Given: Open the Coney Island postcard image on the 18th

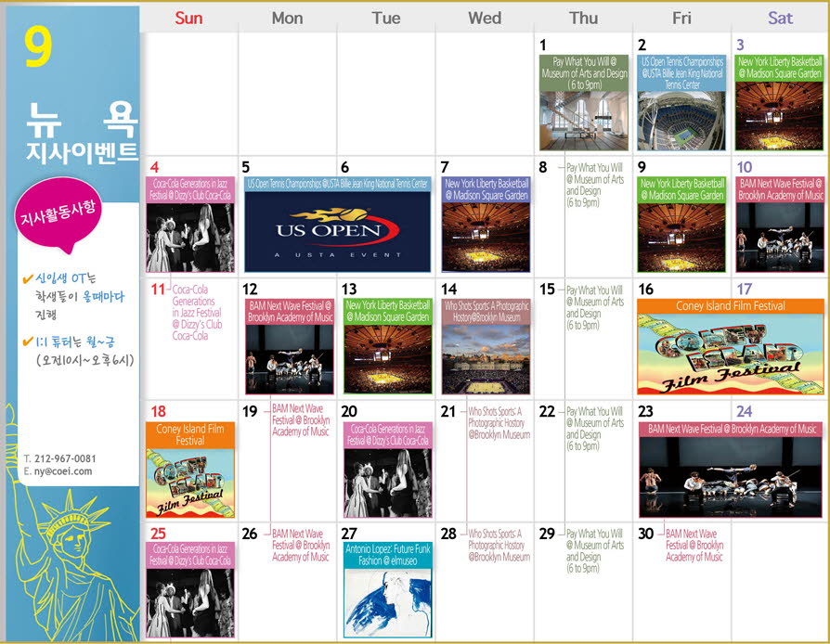Looking at the screenshot, I should 190,483.
